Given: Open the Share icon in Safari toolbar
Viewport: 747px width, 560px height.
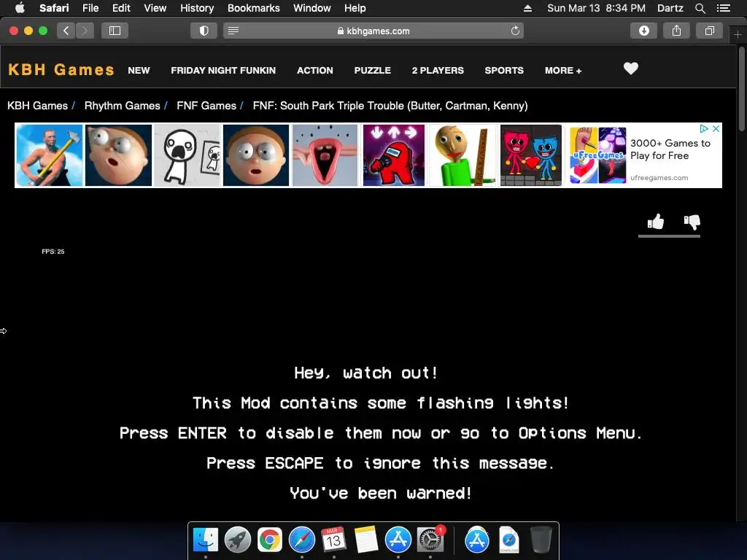Looking at the screenshot, I should [x=676, y=31].
